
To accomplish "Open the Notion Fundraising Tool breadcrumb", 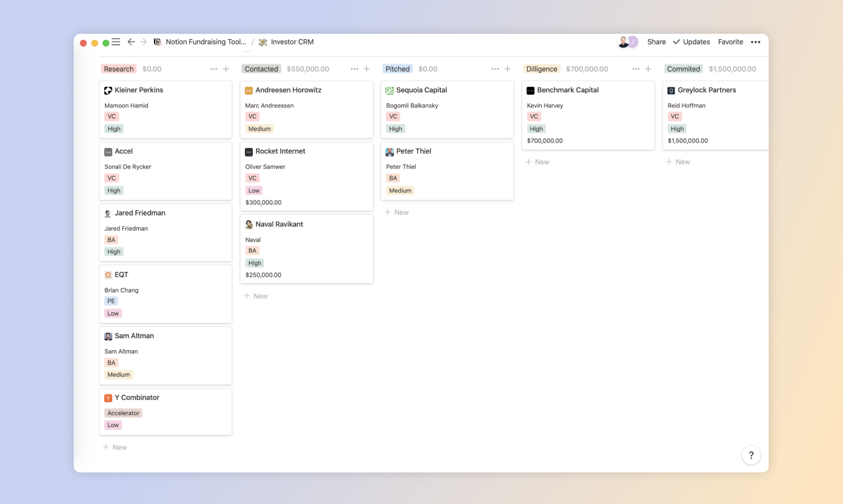I will pyautogui.click(x=206, y=42).
